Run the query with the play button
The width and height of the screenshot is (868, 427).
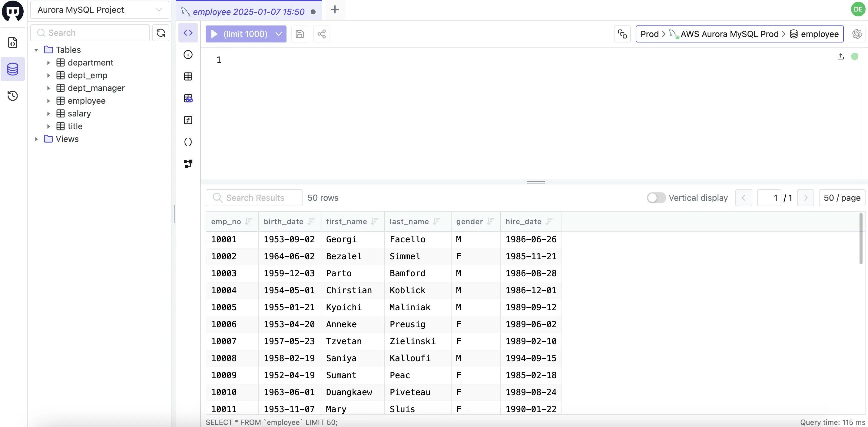pos(215,34)
